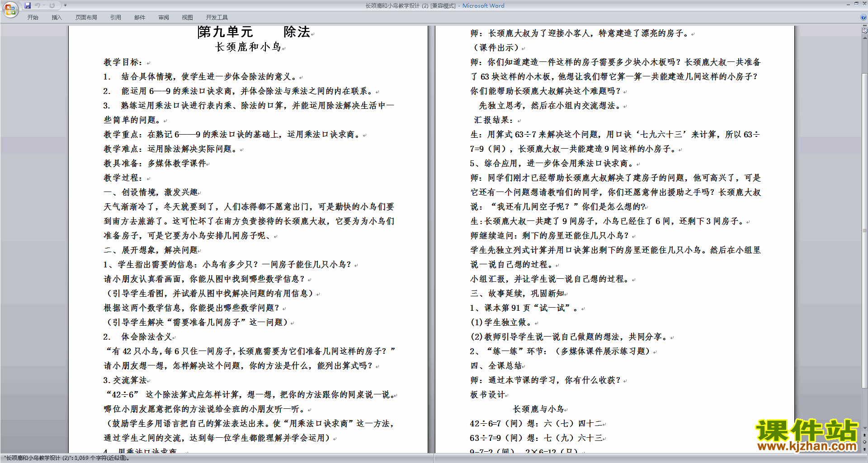
Task: Go to the 开发工具 ribbon tab
Action: (217, 18)
